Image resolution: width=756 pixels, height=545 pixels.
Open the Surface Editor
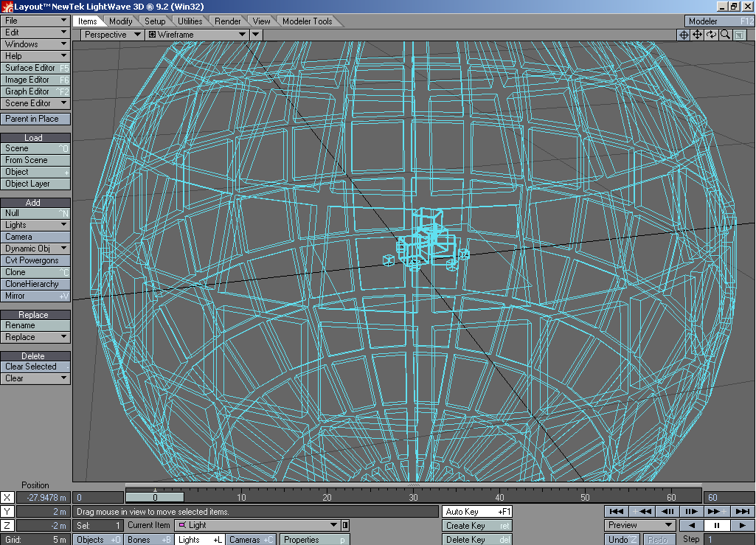35,68
